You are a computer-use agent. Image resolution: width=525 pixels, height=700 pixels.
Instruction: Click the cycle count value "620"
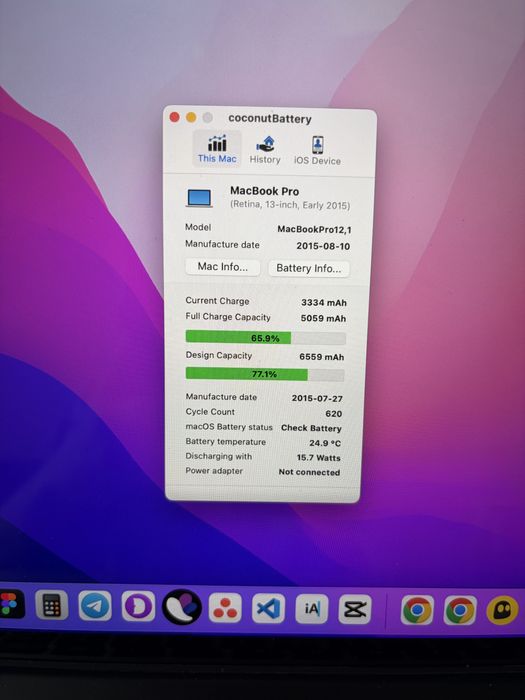333,414
